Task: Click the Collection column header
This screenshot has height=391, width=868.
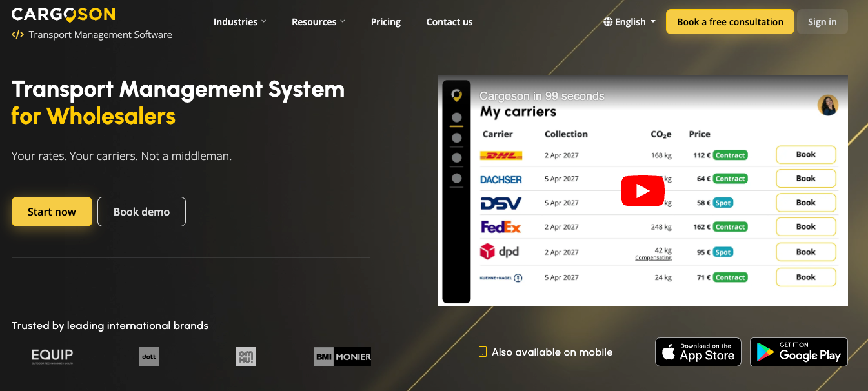Action: coord(566,134)
